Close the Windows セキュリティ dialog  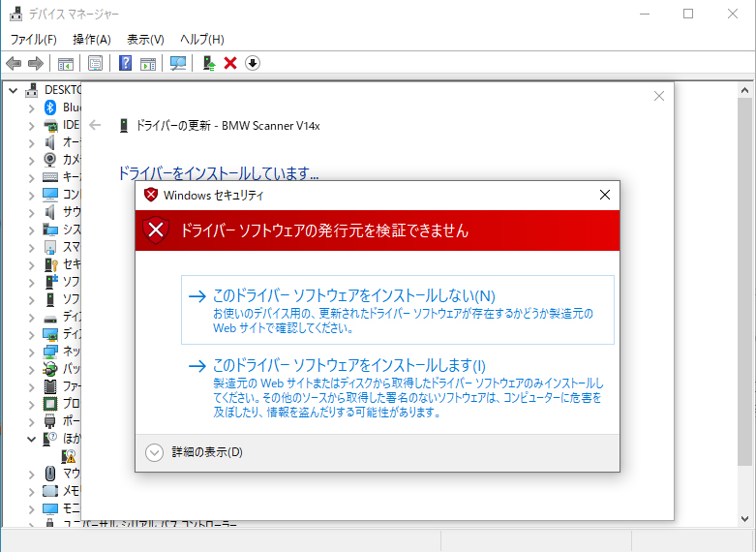point(605,195)
